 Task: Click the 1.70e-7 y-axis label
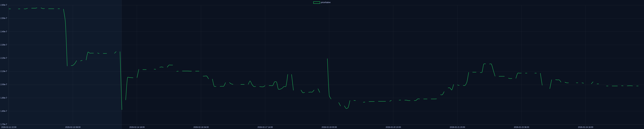[x=4, y=124]
